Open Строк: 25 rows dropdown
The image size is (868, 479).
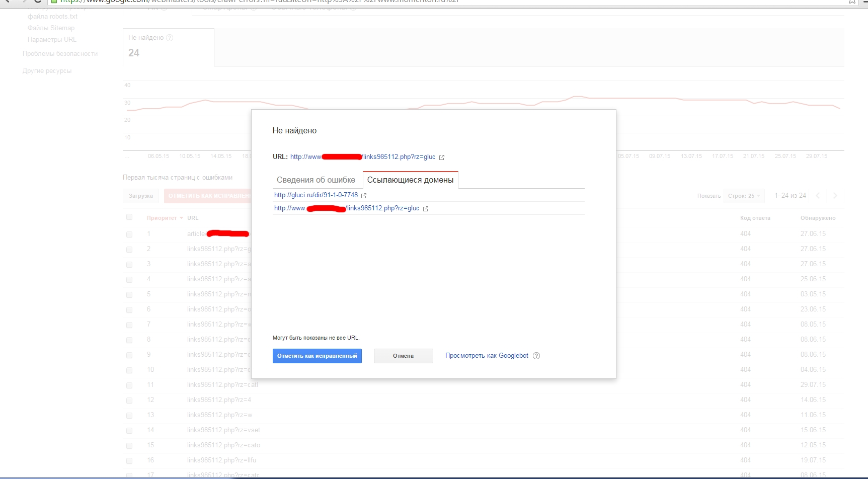pos(744,196)
